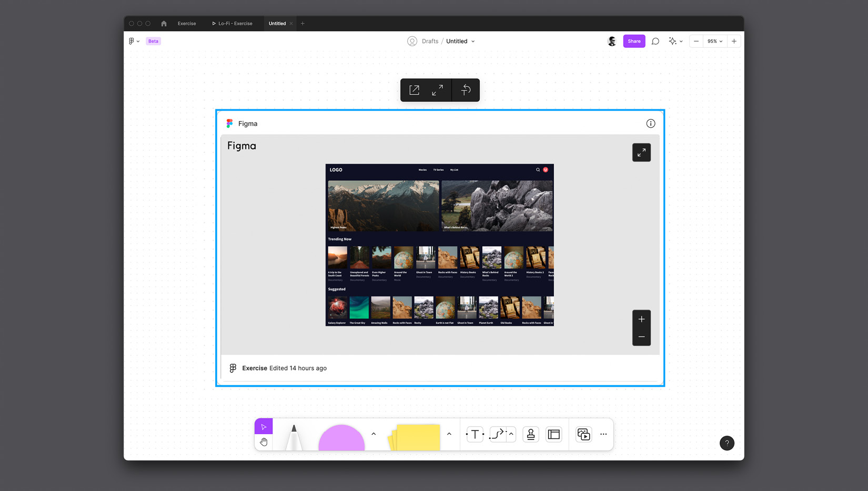This screenshot has width=868, height=491.
Task: Switch to the Exercise tab
Action: point(187,23)
